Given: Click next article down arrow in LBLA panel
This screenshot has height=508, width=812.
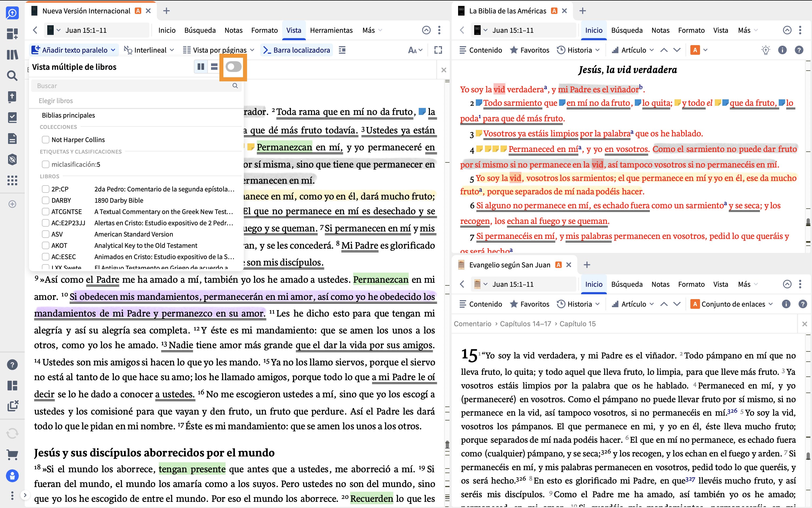Looking at the screenshot, I should point(677,50).
